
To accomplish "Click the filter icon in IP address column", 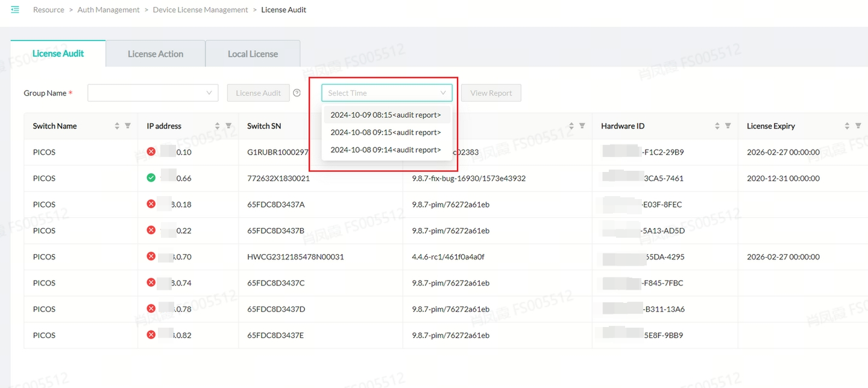I will [x=228, y=126].
